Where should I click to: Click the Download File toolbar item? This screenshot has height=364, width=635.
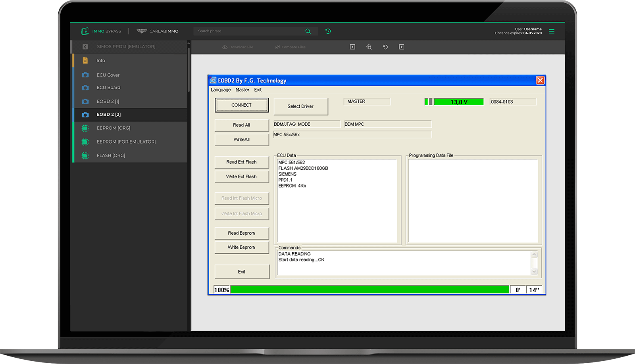pos(238,47)
